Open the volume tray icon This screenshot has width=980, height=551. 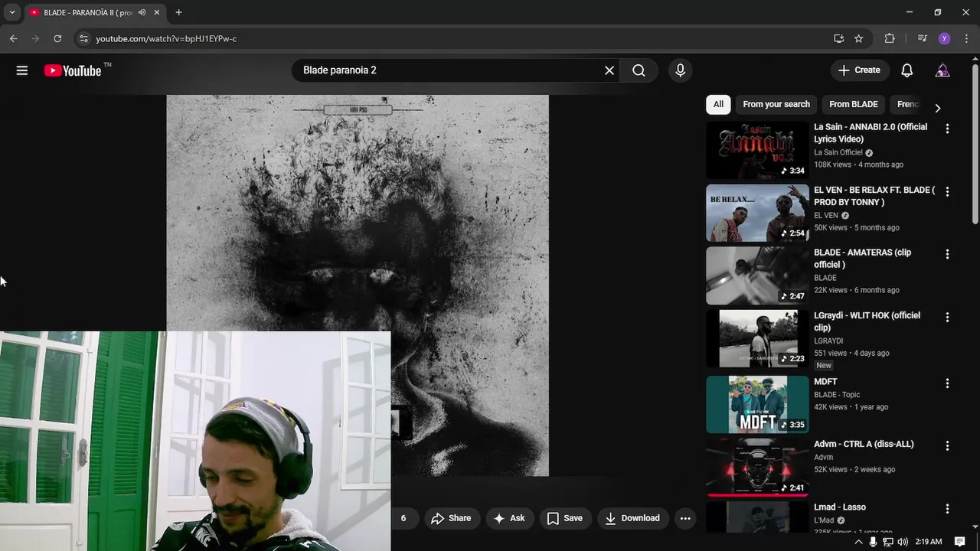click(x=903, y=542)
